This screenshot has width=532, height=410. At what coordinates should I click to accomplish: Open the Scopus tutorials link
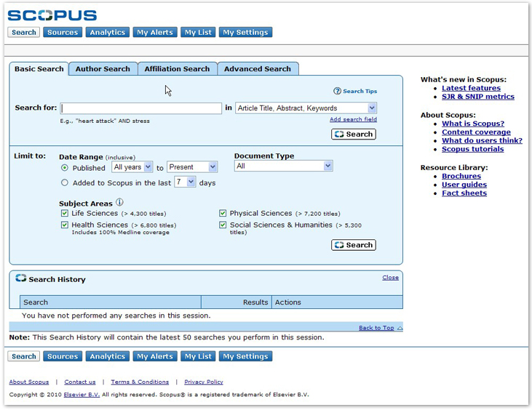[x=472, y=149]
